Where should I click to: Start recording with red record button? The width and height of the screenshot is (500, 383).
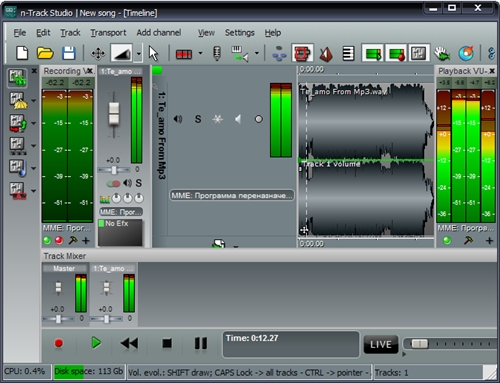59,343
